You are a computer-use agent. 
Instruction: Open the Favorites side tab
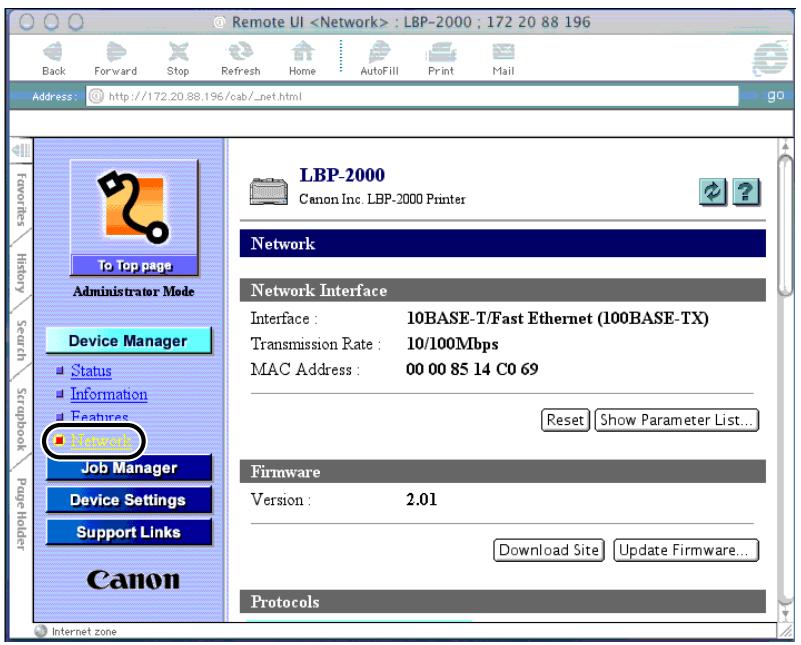coord(21,199)
